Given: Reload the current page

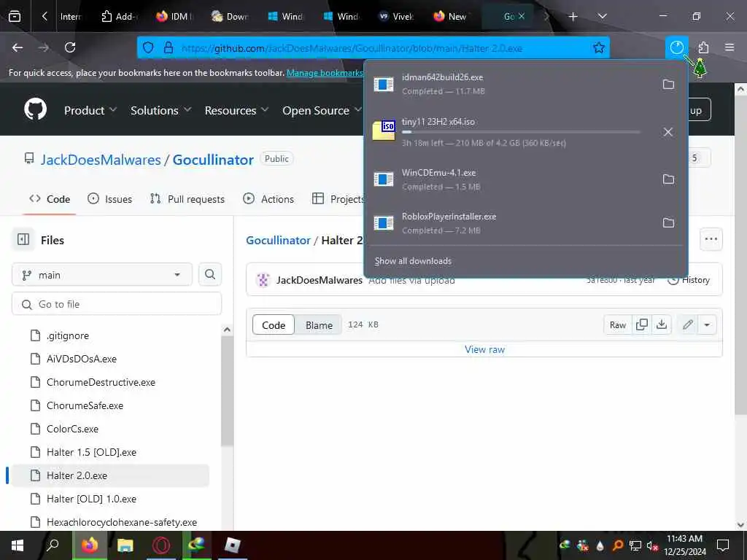Looking at the screenshot, I should coord(70,47).
